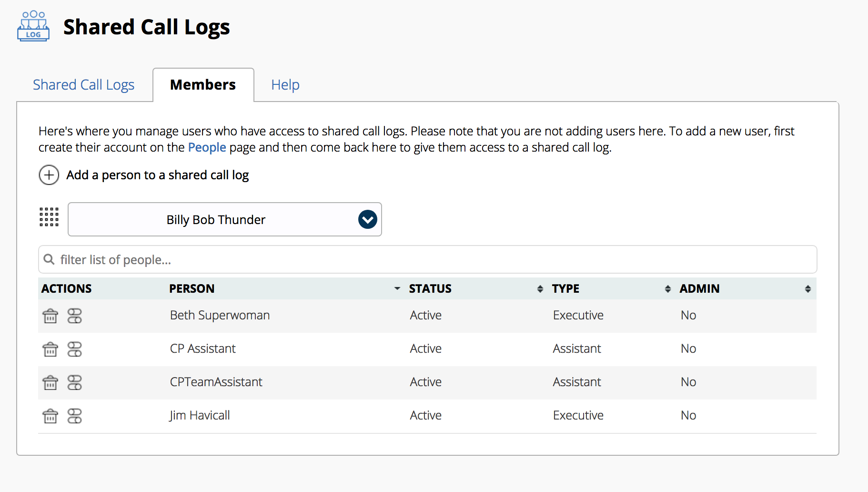Image resolution: width=868 pixels, height=492 pixels.
Task: Delete CP Assistant using the trash icon
Action: tap(50, 348)
